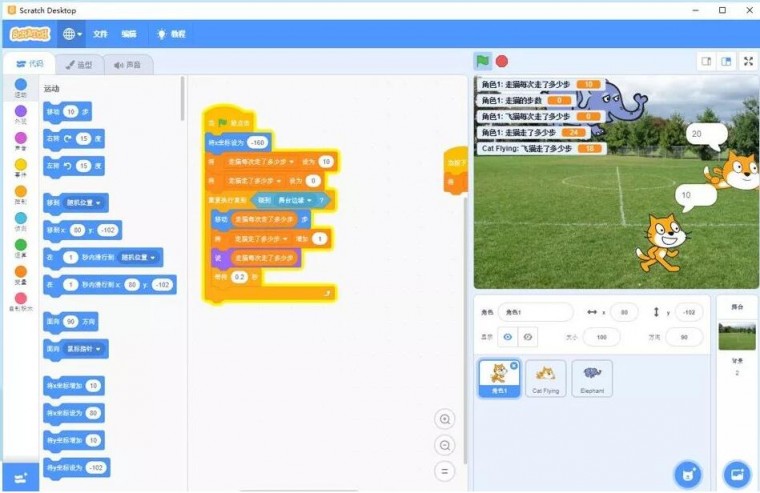Select the stage backdrop thumbnail
760x493 pixels.
[x=737, y=336]
